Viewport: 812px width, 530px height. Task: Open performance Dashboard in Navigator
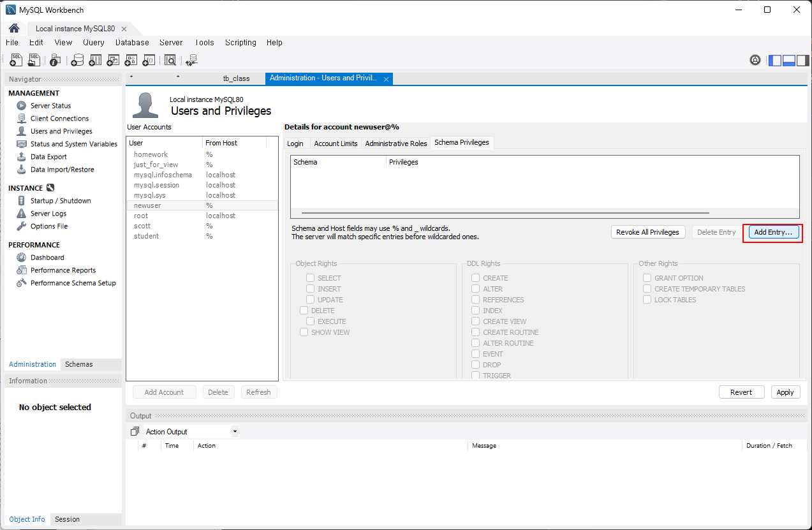[47, 258]
